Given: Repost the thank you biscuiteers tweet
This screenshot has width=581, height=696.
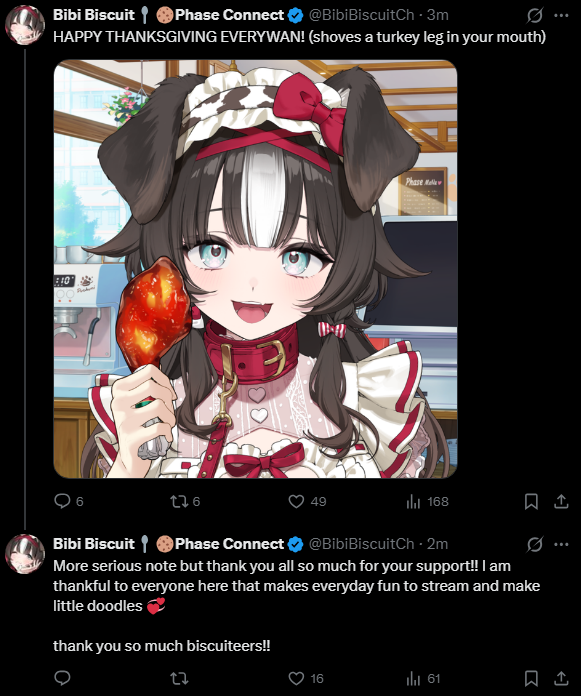Looking at the screenshot, I should click(179, 678).
